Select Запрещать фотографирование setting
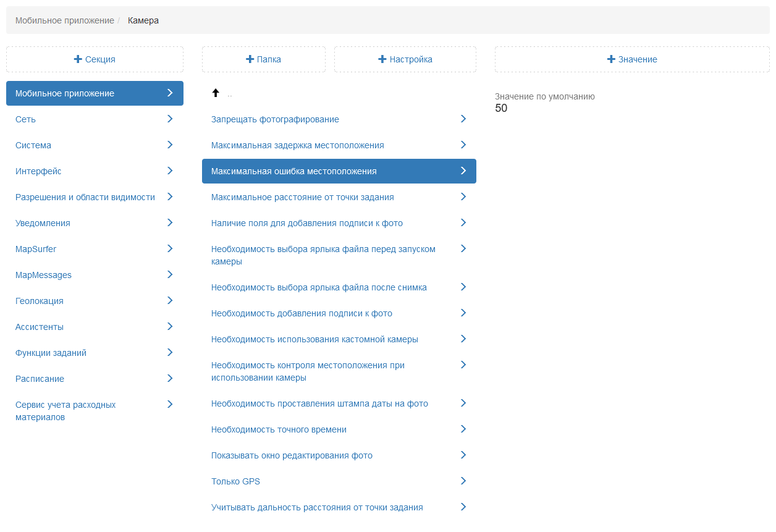This screenshot has height=532, width=776. 339,119
